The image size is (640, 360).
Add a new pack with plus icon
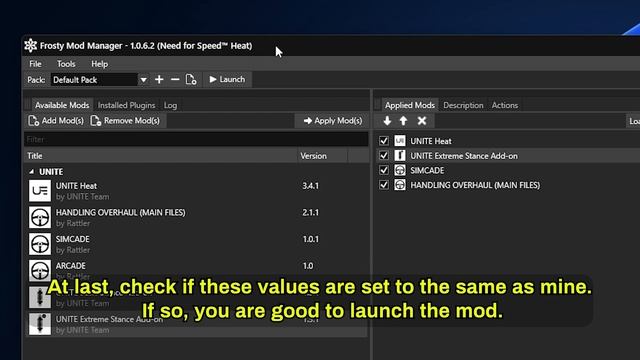click(x=159, y=80)
